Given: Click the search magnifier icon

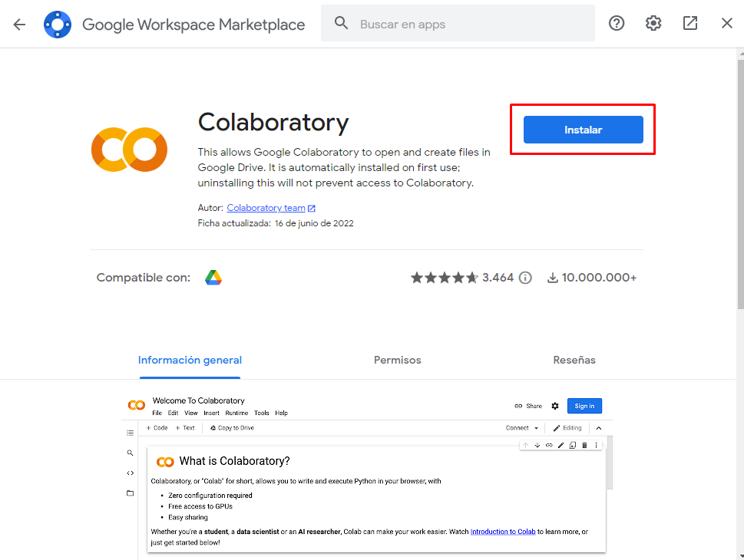Looking at the screenshot, I should [342, 24].
